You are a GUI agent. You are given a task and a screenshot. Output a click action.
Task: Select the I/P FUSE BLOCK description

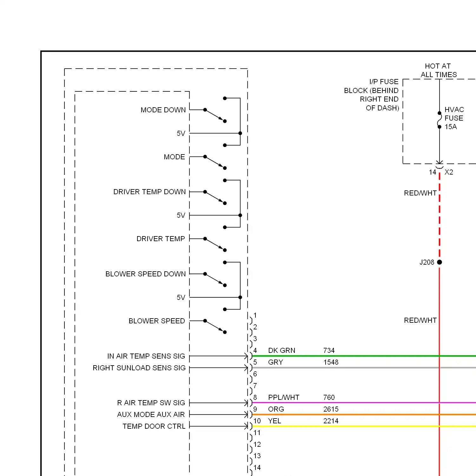pyautogui.click(x=371, y=95)
